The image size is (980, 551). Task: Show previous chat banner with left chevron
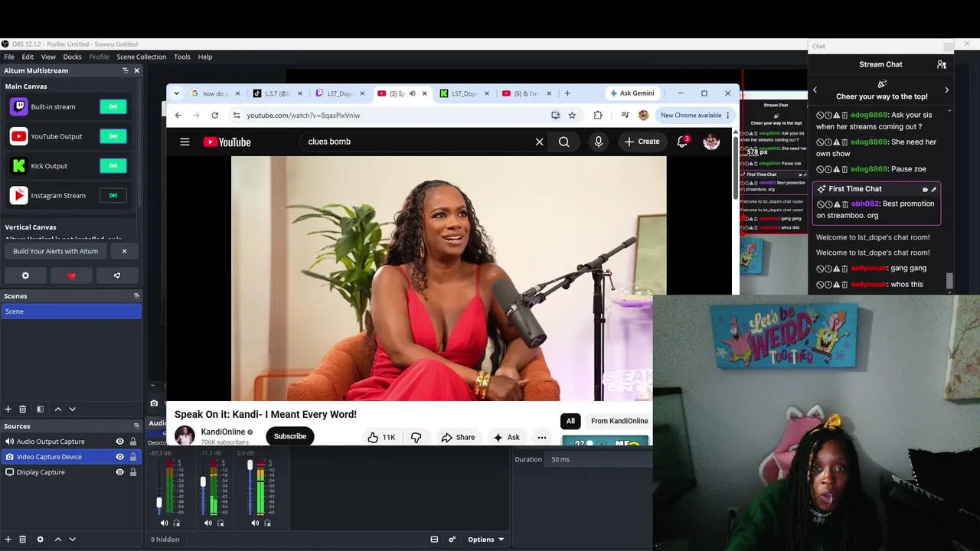click(x=815, y=90)
